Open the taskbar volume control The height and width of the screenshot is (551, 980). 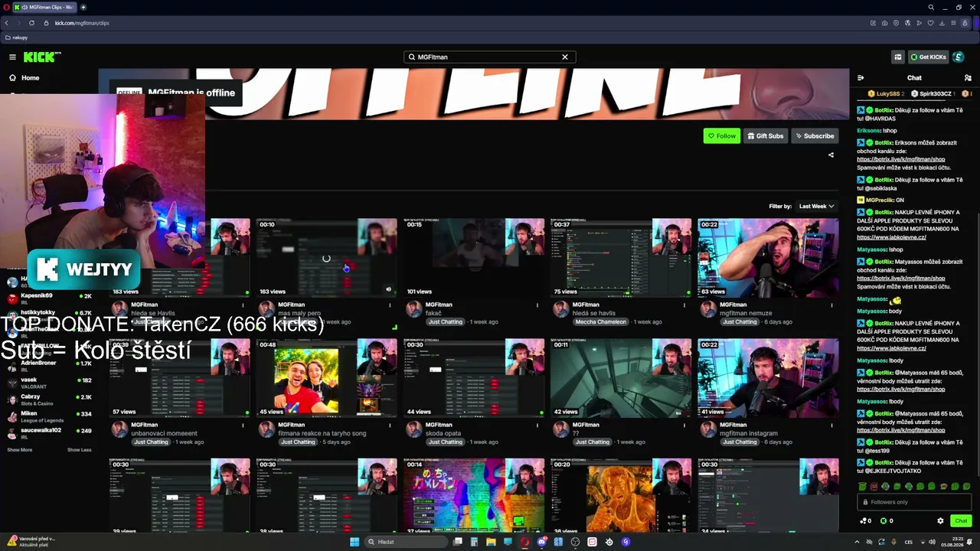932,542
